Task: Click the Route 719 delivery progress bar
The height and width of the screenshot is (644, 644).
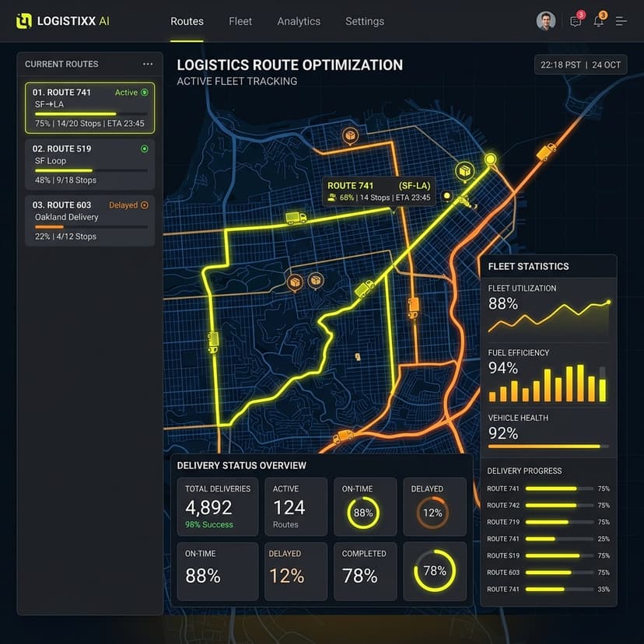Action: (559, 522)
